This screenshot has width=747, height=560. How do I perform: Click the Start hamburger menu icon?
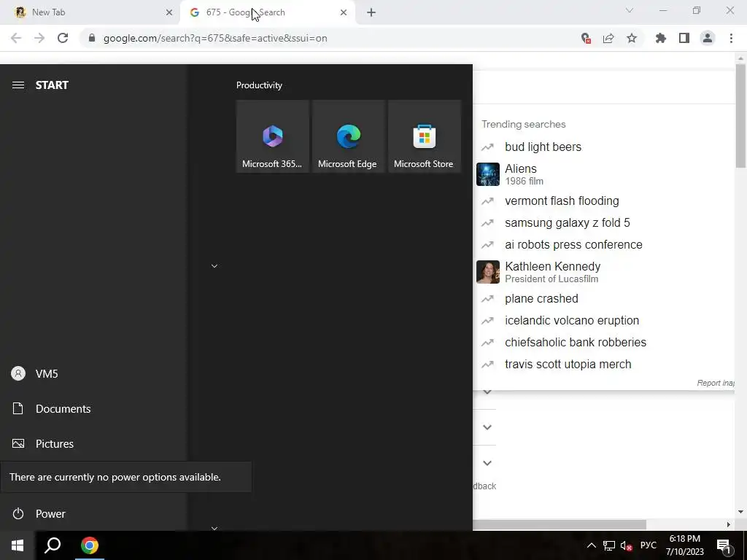(x=18, y=85)
